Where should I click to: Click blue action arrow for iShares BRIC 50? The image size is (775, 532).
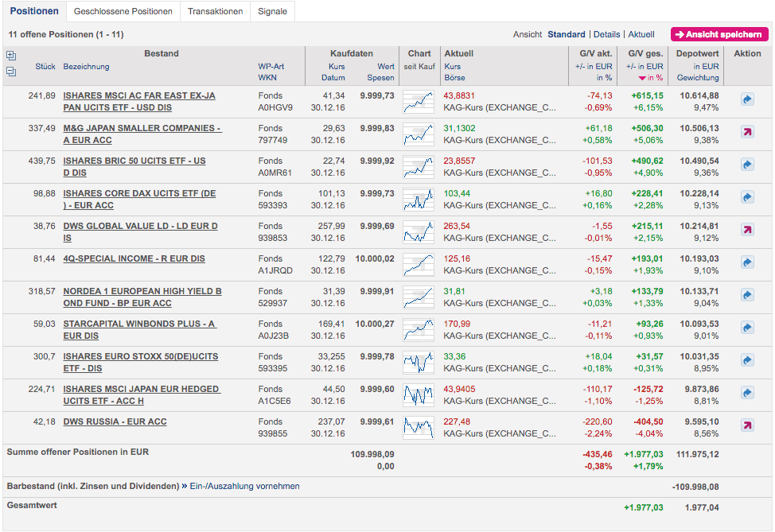[x=747, y=165]
